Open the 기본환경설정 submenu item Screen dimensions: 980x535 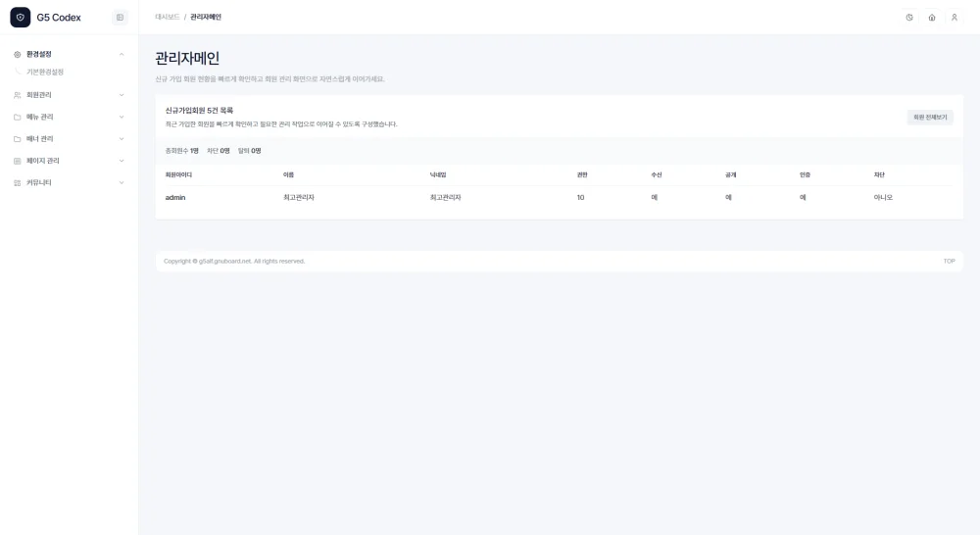[x=45, y=72]
